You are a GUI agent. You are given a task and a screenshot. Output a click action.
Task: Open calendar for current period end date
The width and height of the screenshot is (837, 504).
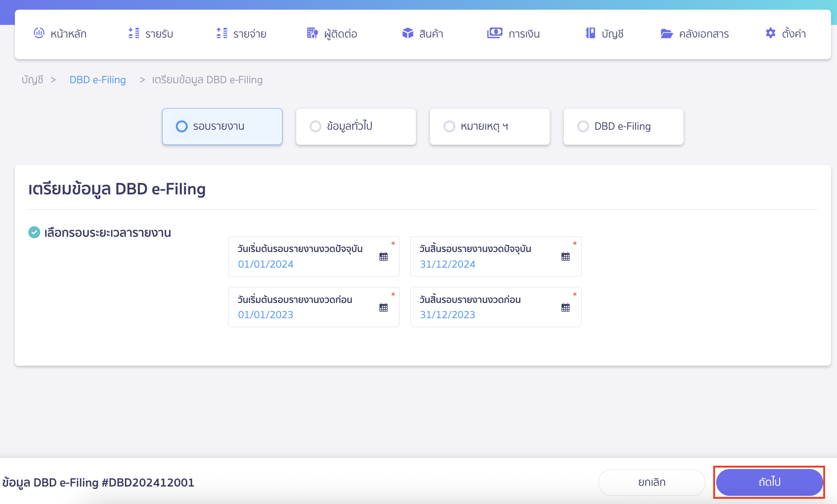pos(565,256)
